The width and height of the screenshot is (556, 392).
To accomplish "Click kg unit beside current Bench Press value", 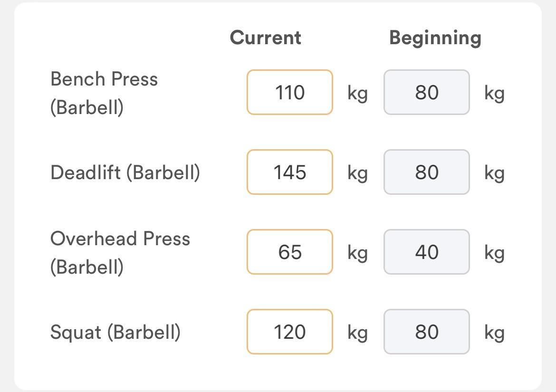I will coord(357,93).
